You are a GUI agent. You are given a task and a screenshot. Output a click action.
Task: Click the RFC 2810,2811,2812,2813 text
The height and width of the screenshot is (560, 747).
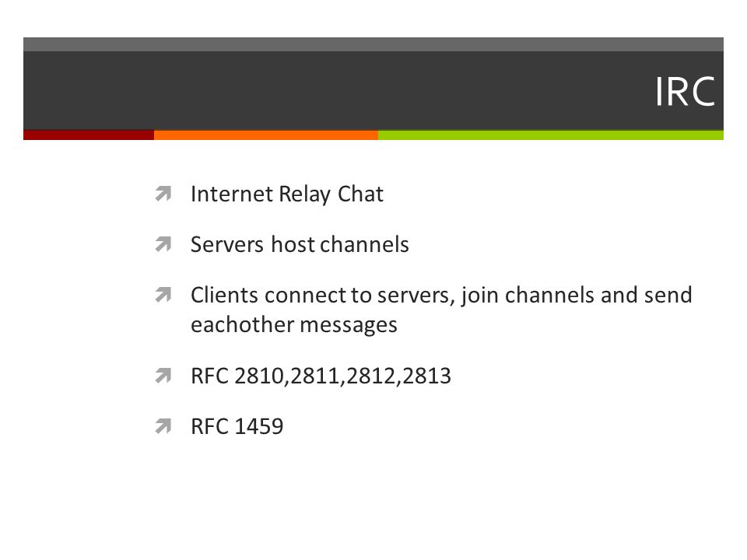pos(321,376)
